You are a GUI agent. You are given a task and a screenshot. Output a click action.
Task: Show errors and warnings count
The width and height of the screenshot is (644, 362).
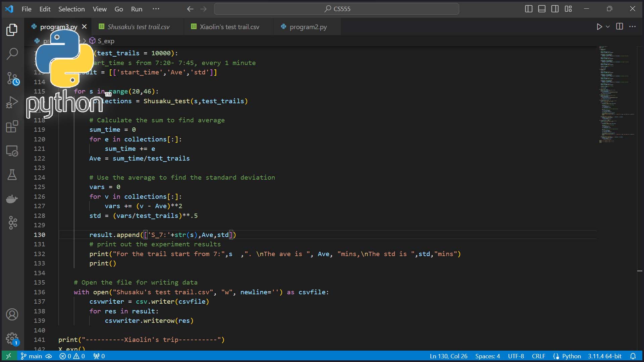(x=72, y=356)
